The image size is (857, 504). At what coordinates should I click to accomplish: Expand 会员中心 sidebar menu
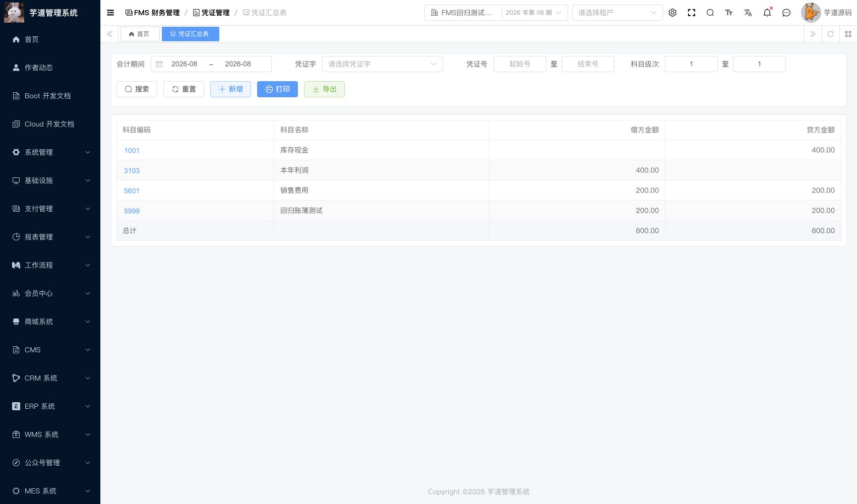(50, 293)
